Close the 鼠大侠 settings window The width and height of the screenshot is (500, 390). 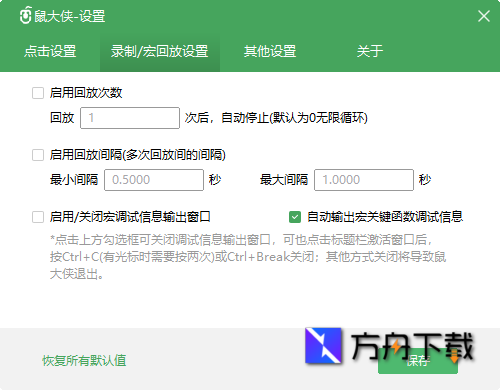[483, 16]
